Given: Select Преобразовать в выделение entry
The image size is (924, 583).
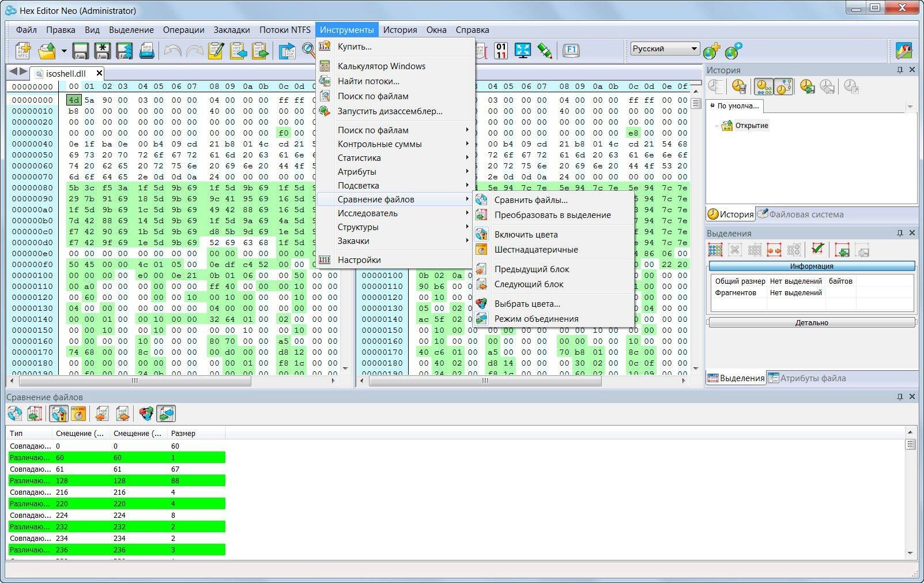Looking at the screenshot, I should click(x=553, y=215).
